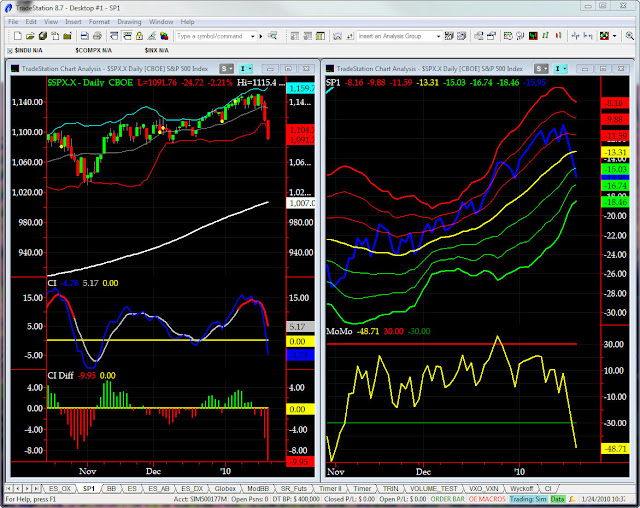Toggle the S button in left chart window
This screenshot has height=508, width=640.
click(x=226, y=69)
